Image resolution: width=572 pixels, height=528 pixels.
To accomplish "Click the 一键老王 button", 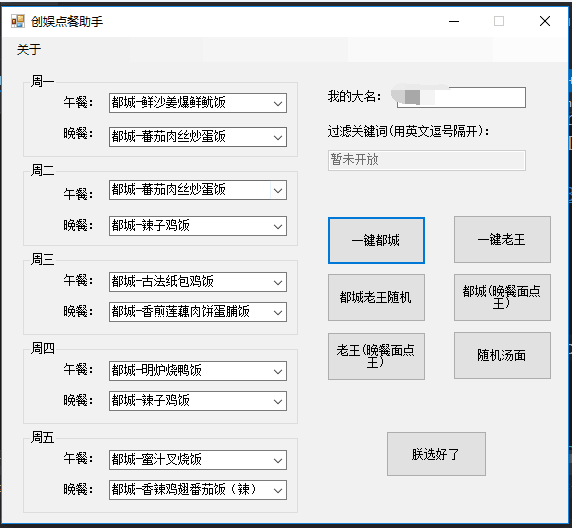I will [x=502, y=239].
